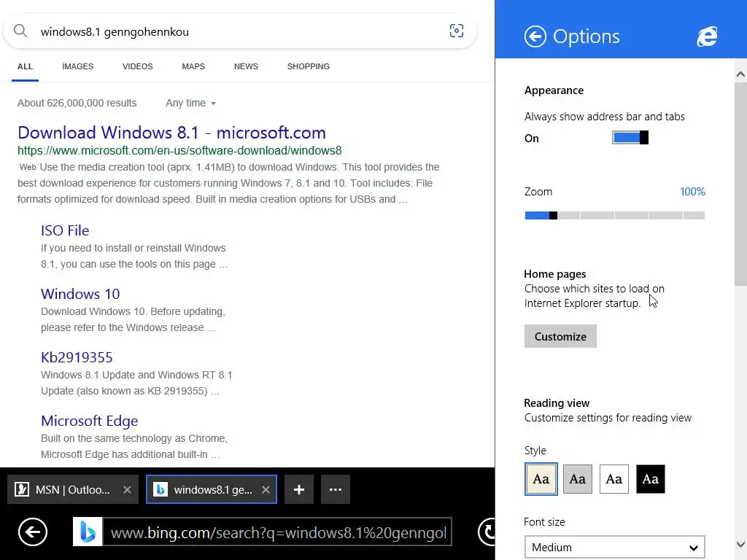The width and height of the screenshot is (747, 560).
Task: Switch to the MSN | Outlook tab
Action: click(73, 489)
